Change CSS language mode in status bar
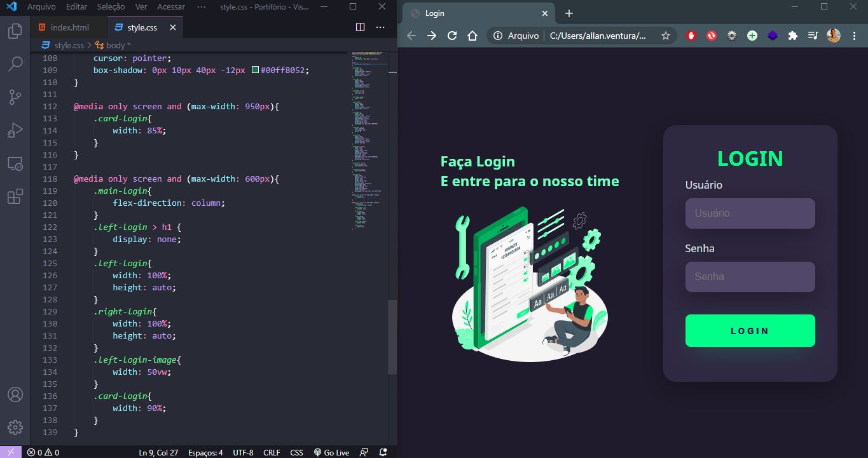Screen dimensions: 868x458 (296, 452)
